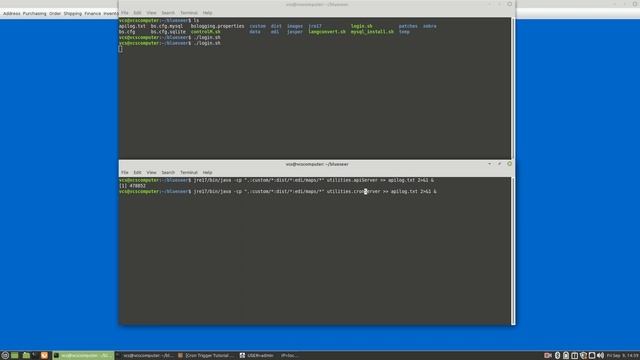Open Shipping menu in background application
Viewport: 640px width, 360px height.
73,13
